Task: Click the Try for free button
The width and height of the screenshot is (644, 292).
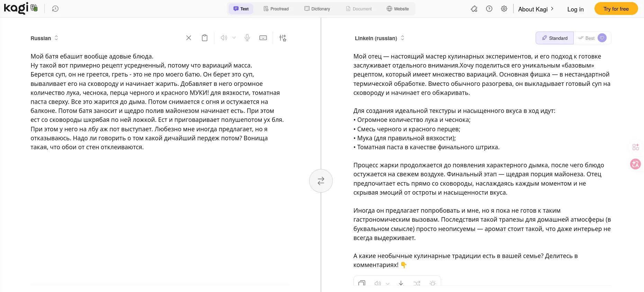Action: [x=616, y=9]
